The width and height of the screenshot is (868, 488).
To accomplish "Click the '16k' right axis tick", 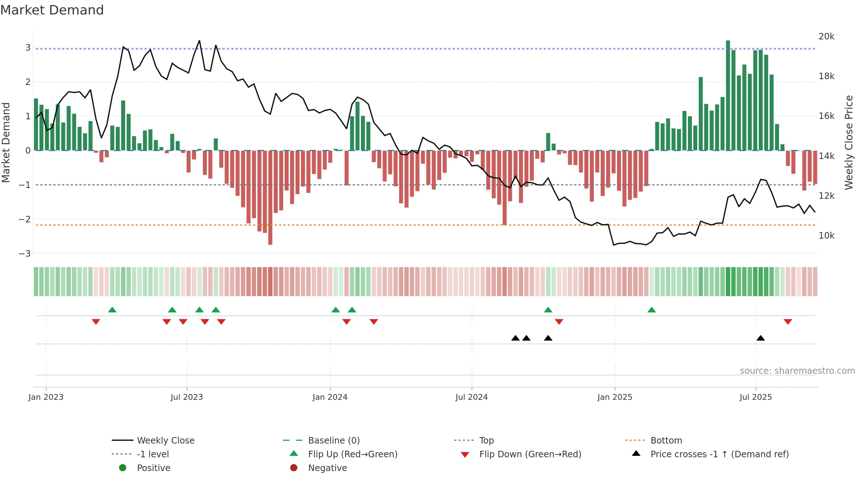I will pyautogui.click(x=827, y=116).
